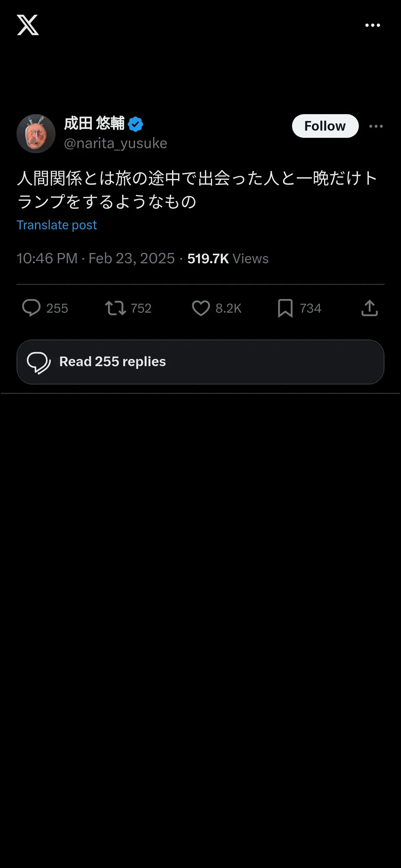This screenshot has width=401, height=868.
Task: Click the Japanese post text body
Action: 197,190
